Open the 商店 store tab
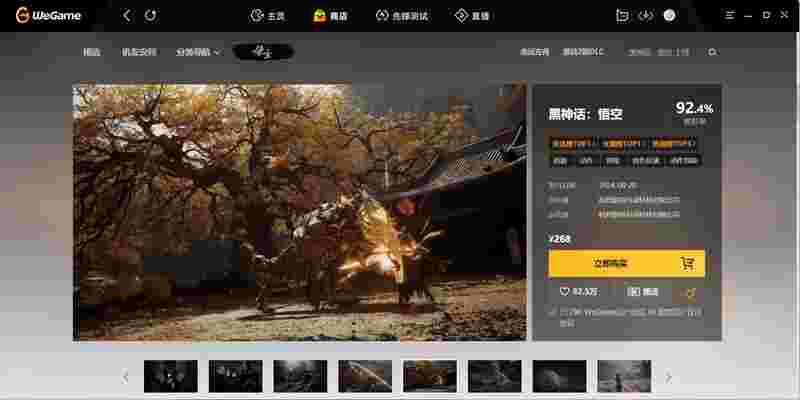The height and width of the screenshot is (400, 800). pyautogui.click(x=331, y=16)
